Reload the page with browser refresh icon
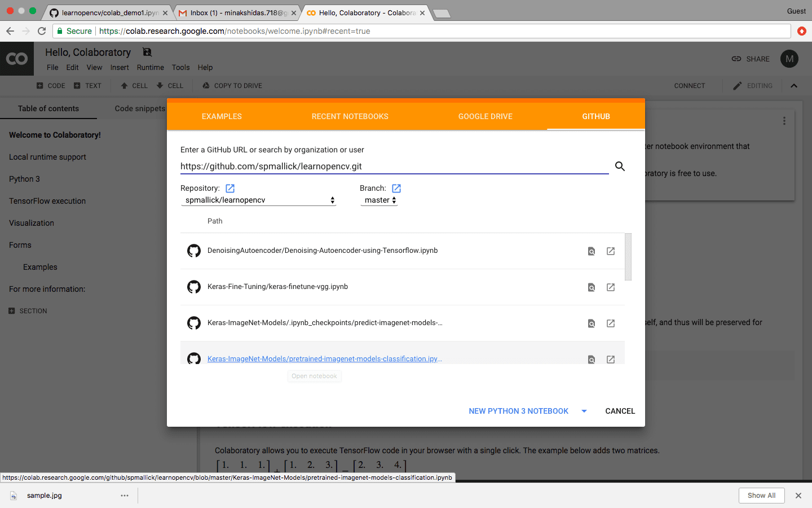812x508 pixels. point(42,31)
